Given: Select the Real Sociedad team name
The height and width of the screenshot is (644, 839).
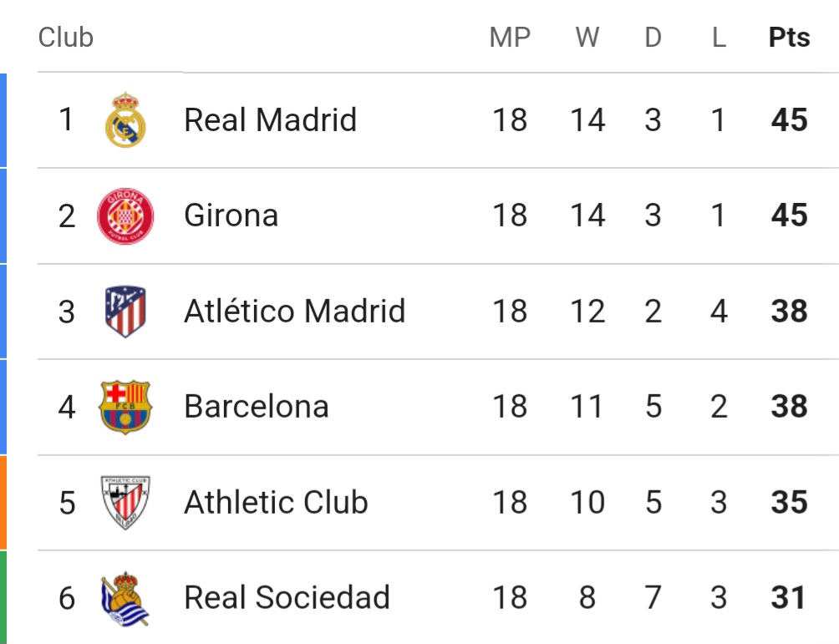Looking at the screenshot, I should click(287, 597).
